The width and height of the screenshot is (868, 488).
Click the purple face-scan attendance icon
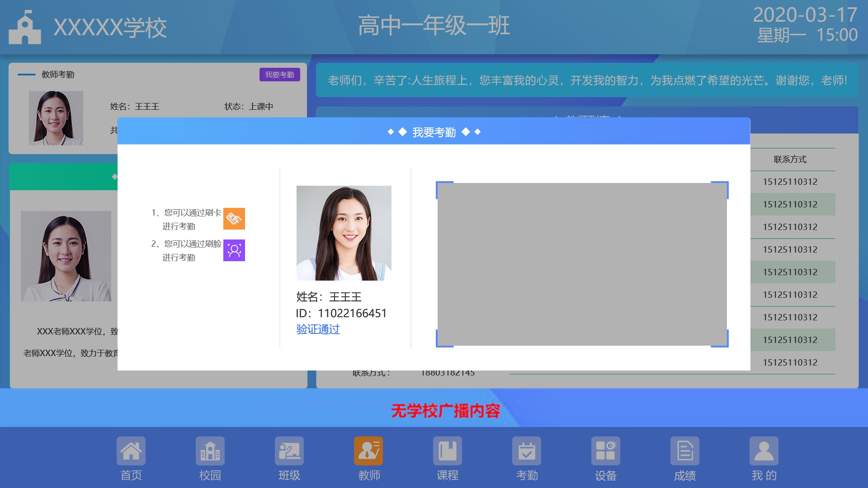(x=234, y=250)
